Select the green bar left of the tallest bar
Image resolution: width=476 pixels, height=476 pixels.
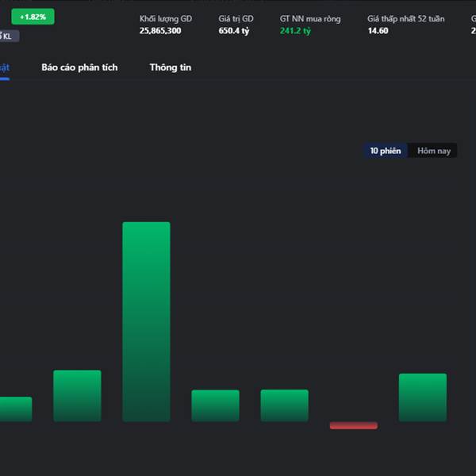coord(77,396)
